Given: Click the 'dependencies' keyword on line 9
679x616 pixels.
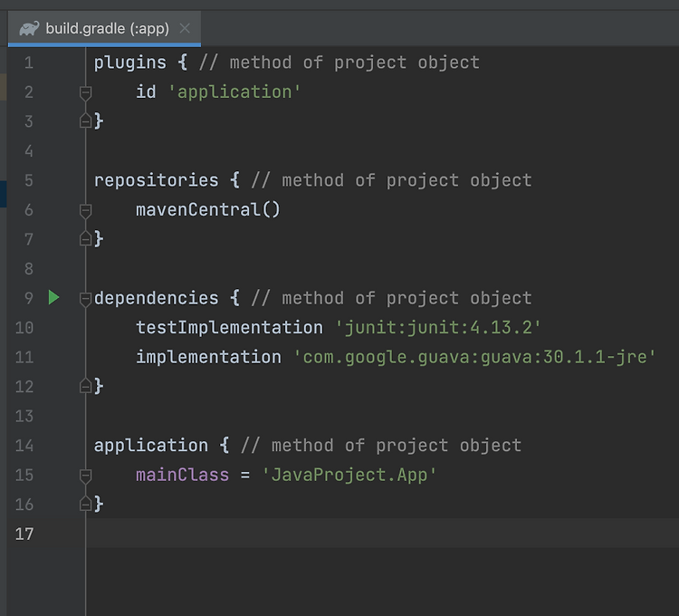Looking at the screenshot, I should coord(157,298).
